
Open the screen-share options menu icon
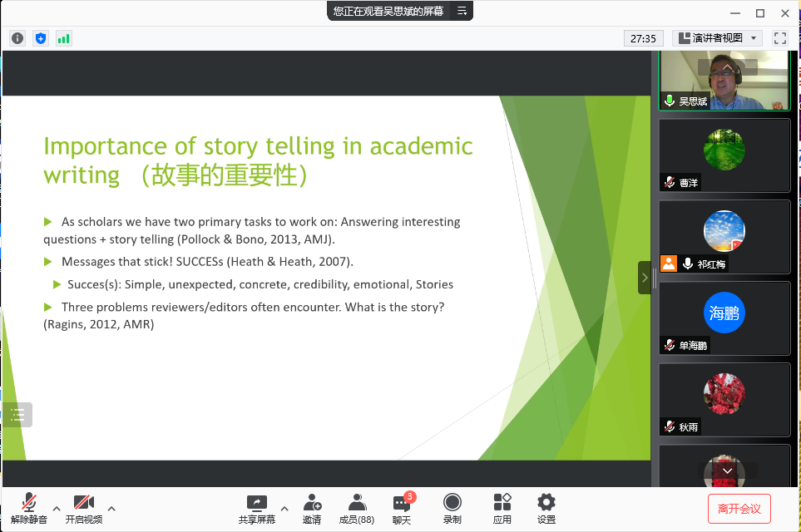coord(462,11)
